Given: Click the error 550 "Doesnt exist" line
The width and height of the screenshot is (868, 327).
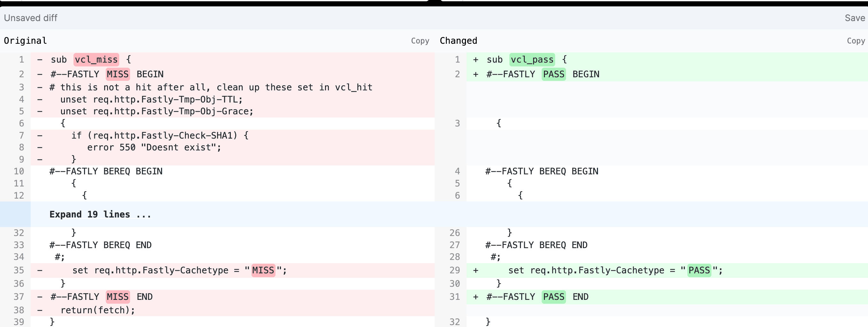Looking at the screenshot, I should point(154,148).
